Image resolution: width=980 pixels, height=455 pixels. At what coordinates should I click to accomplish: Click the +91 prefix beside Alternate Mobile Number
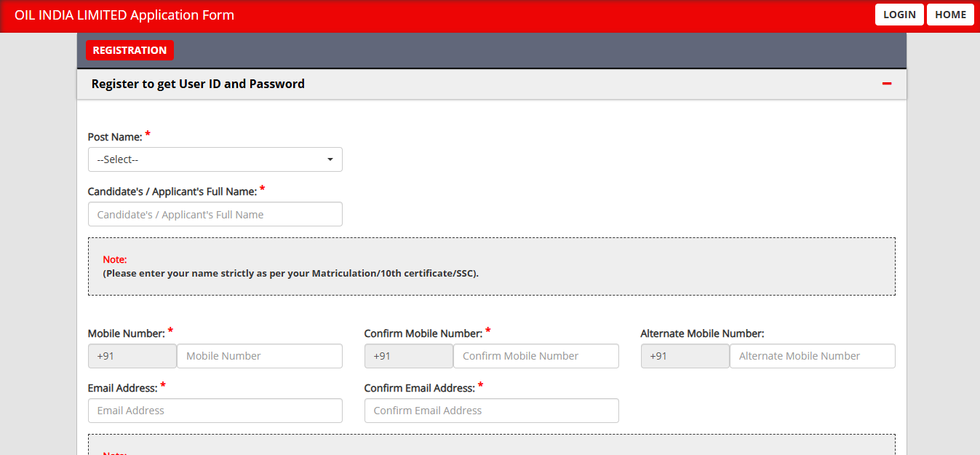(x=685, y=356)
